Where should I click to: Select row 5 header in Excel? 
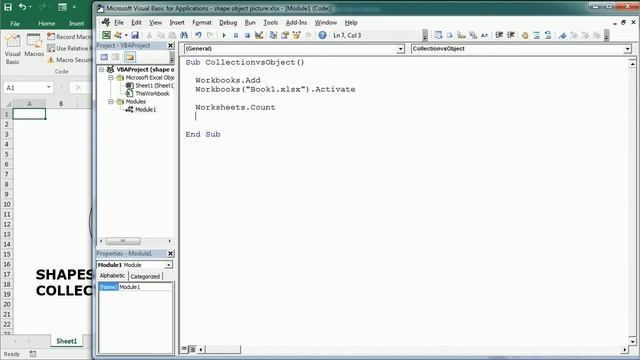[7, 154]
